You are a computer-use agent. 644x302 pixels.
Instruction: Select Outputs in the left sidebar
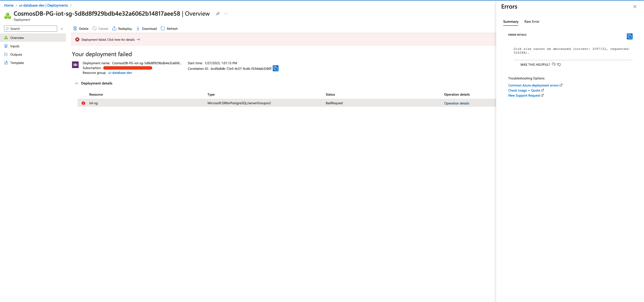tap(16, 54)
